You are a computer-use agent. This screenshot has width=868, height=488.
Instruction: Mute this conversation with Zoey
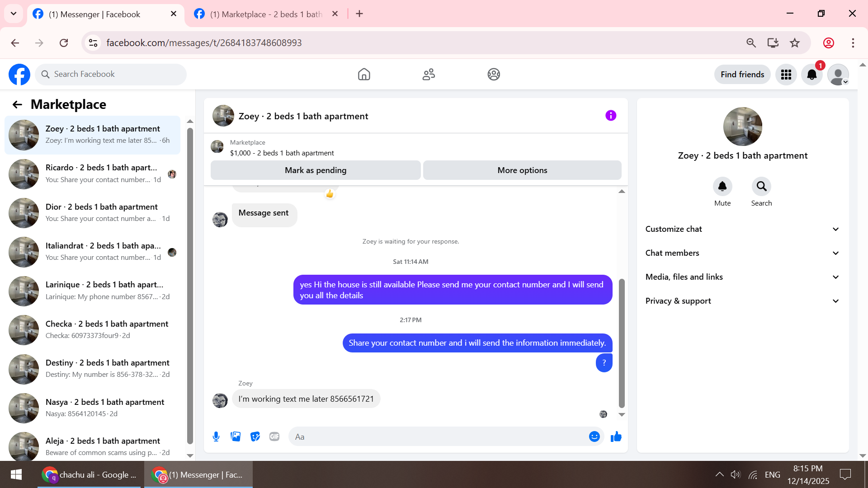click(722, 187)
